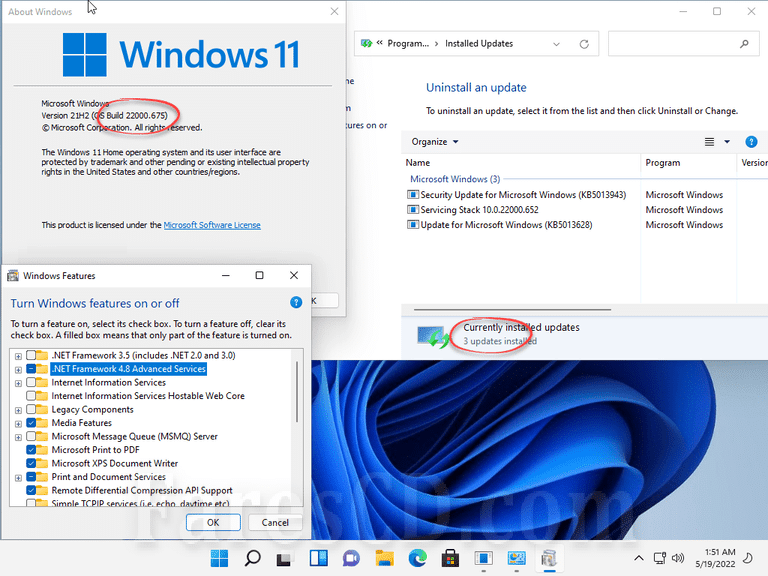The image size is (768, 576).
Task: Open help icon in Windows Features dialog
Action: (296, 302)
